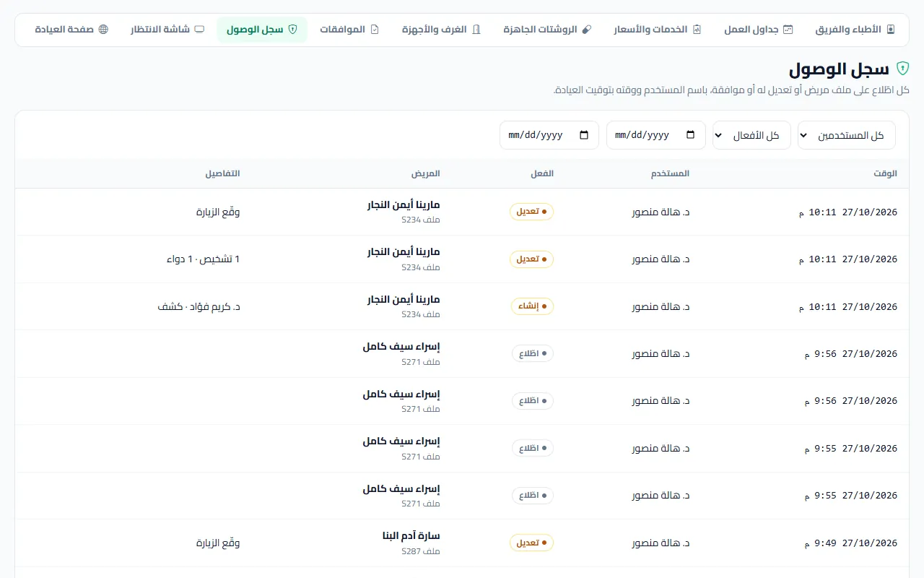Switch to جداول العمل tab
924x578 pixels.
click(758, 30)
